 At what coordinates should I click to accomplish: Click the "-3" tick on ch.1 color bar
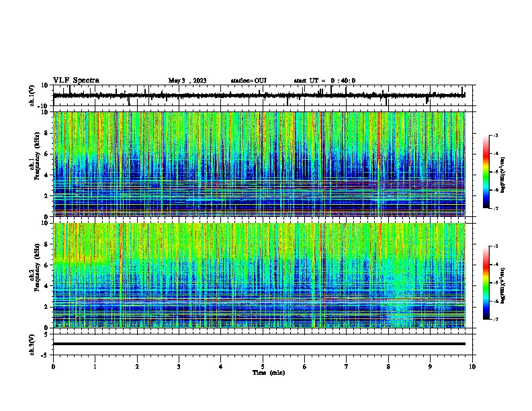pyautogui.click(x=495, y=136)
